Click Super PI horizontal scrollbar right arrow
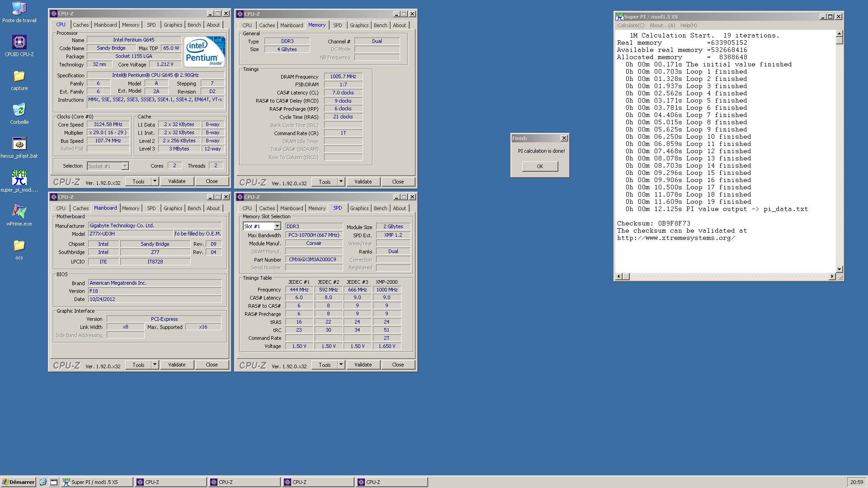 tap(832, 277)
